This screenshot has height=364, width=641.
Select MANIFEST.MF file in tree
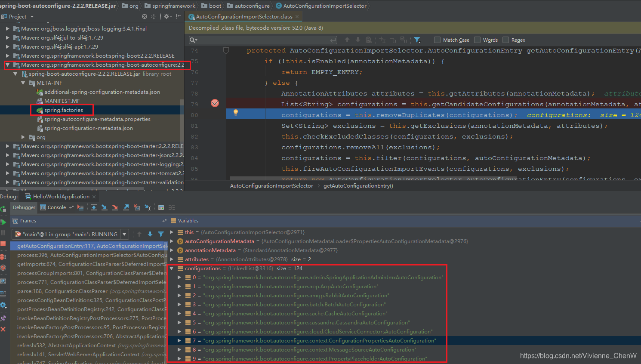pyautogui.click(x=62, y=101)
